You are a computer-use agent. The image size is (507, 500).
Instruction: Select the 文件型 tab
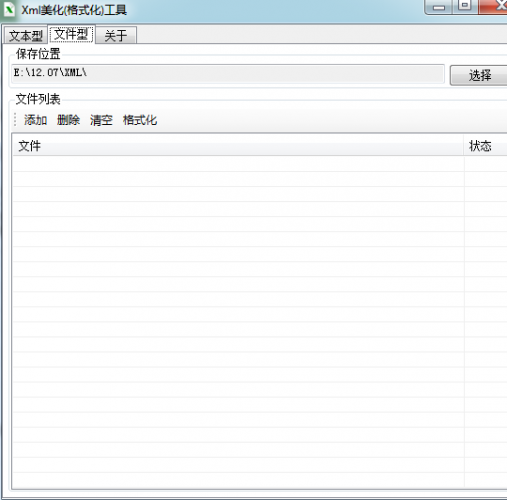pyautogui.click(x=71, y=34)
